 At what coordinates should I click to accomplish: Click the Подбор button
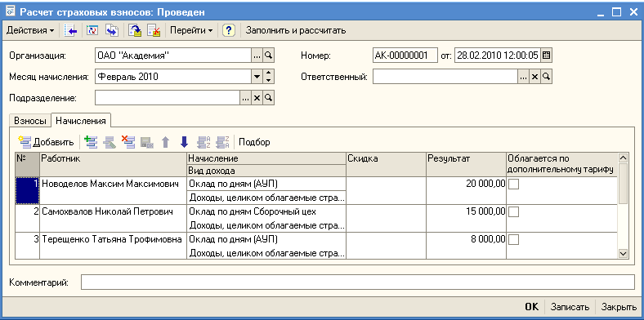point(255,142)
